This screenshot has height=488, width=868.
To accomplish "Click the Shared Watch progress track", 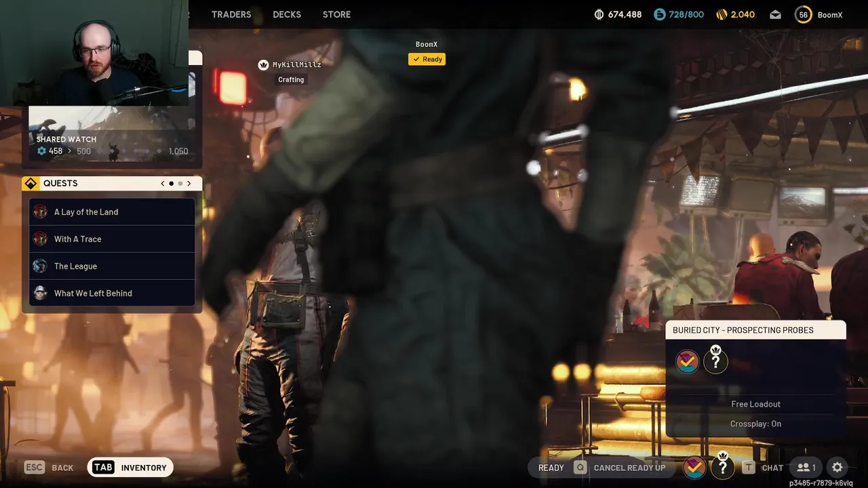I will [129, 151].
